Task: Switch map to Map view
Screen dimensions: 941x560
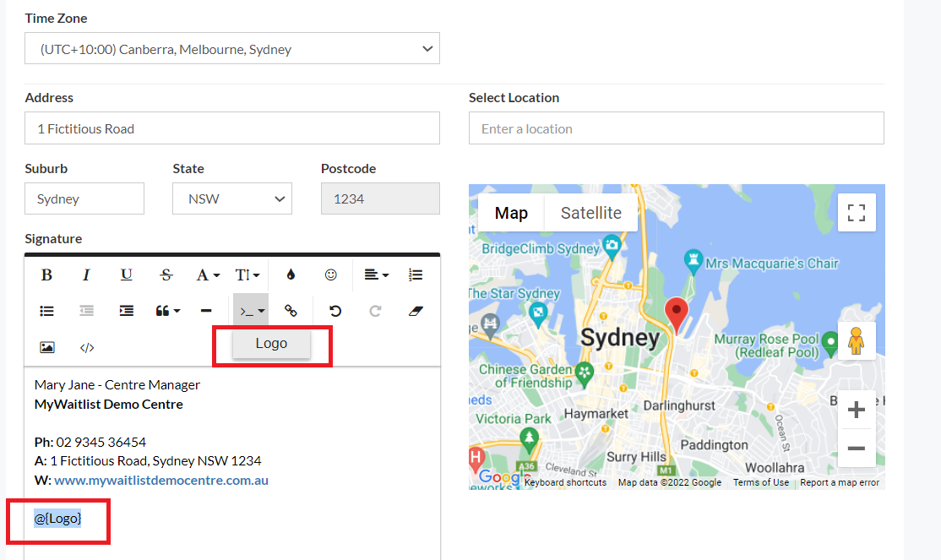Action: 511,213
